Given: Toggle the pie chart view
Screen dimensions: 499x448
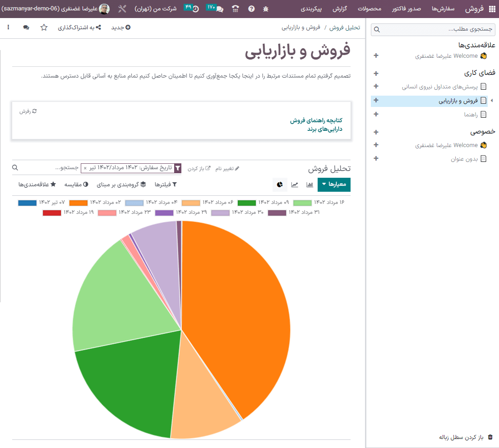Looking at the screenshot, I should coord(279,185).
